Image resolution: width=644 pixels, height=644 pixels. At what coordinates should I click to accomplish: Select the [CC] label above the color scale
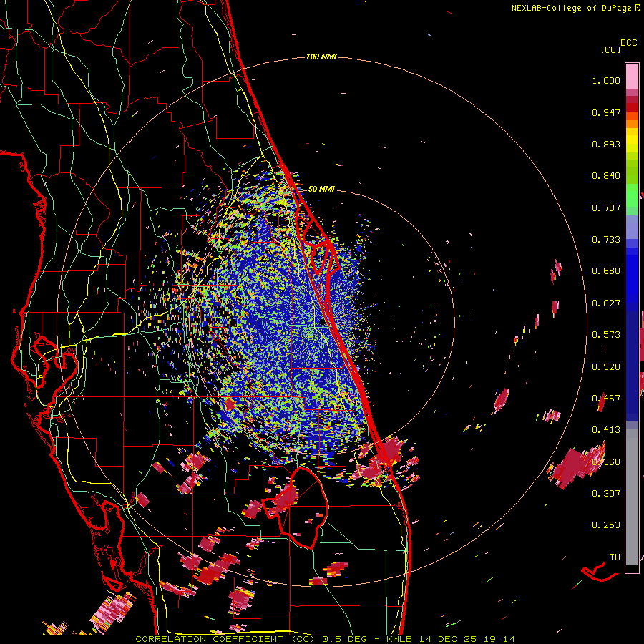(x=611, y=49)
